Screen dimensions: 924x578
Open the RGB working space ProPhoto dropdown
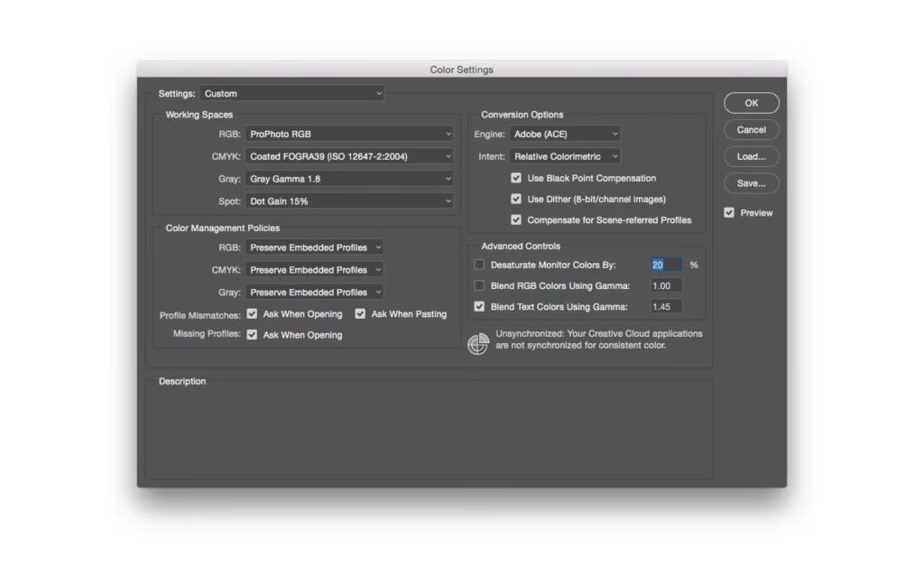(x=349, y=134)
